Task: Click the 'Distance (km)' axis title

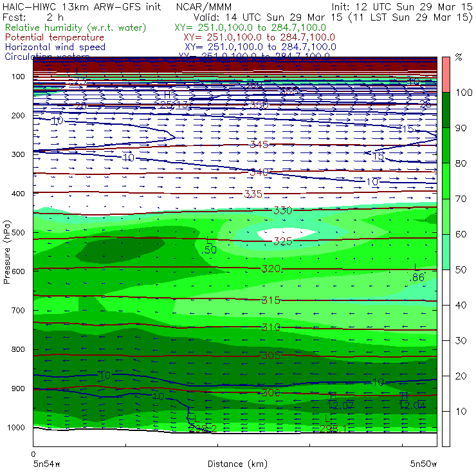Action: click(237, 464)
